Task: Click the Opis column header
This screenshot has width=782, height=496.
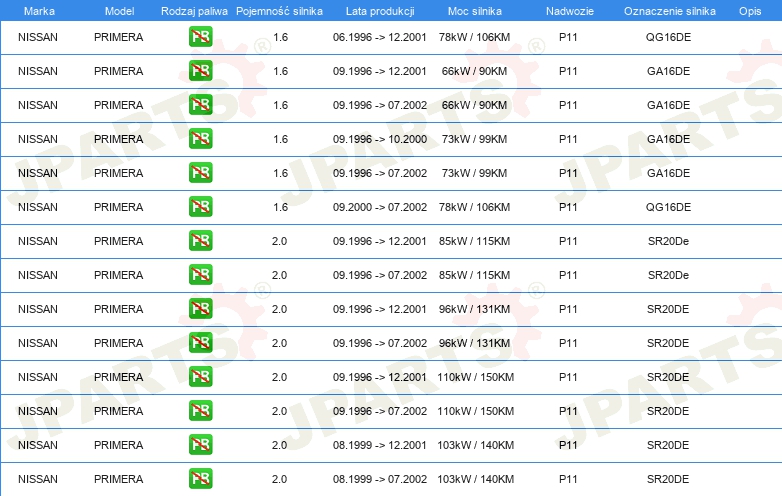Action: 749,11
